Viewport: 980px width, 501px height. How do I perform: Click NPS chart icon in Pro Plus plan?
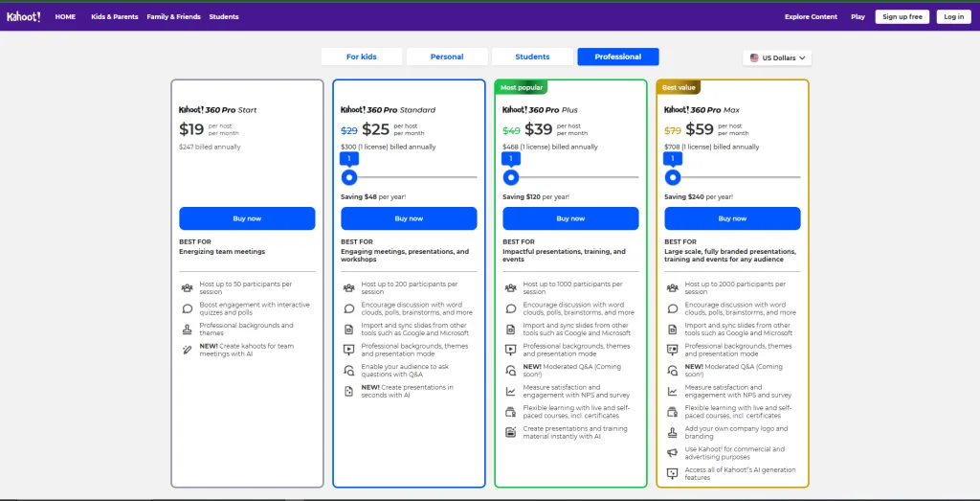(x=511, y=391)
